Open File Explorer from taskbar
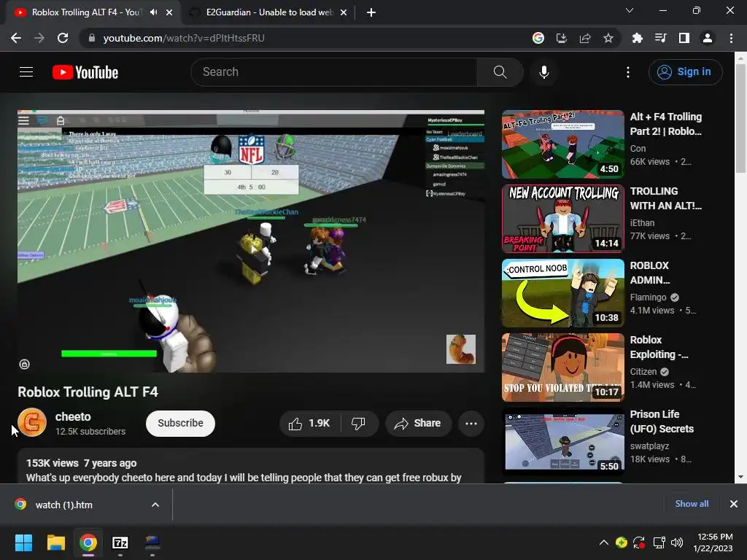This screenshot has height=560, width=747. point(55,542)
